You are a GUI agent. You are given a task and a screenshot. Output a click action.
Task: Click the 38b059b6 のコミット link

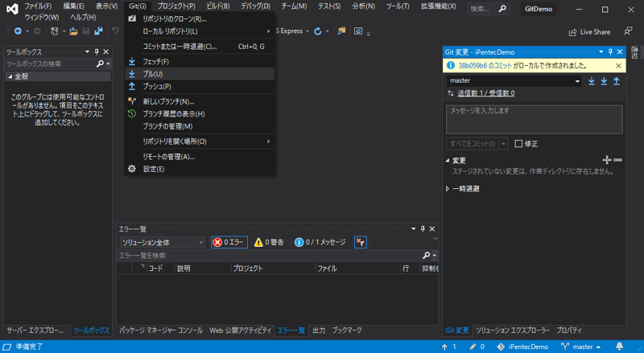point(485,66)
